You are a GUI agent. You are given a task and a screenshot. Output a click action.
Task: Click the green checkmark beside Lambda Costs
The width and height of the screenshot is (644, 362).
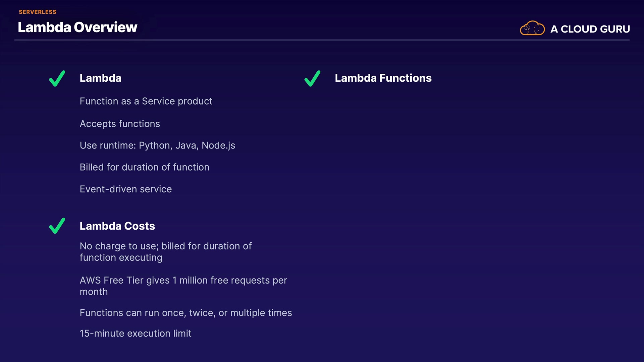click(57, 226)
